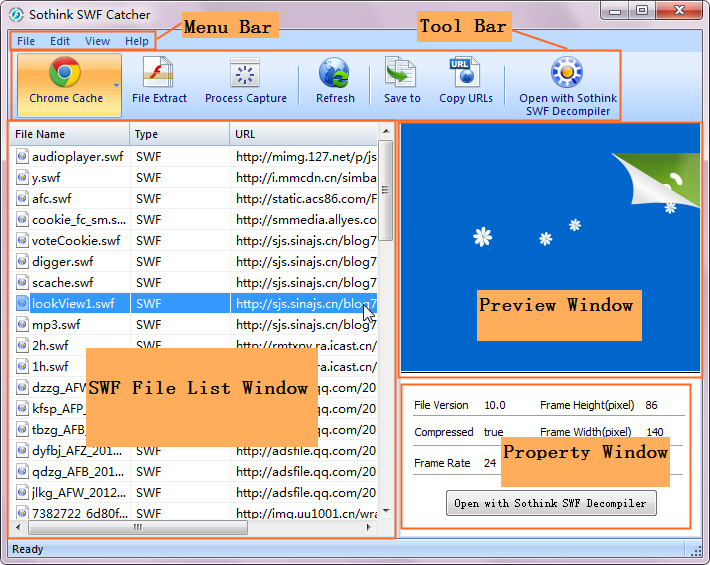Select the 1h.swf file
Viewport: 710px width, 565px height.
point(194,366)
